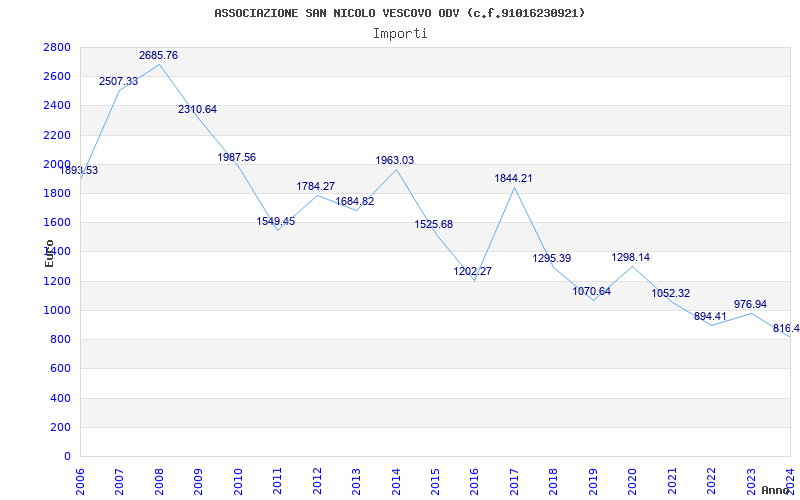Select the 2008 x-axis year label
Screen dimensions: 800x500
pyautogui.click(x=159, y=482)
